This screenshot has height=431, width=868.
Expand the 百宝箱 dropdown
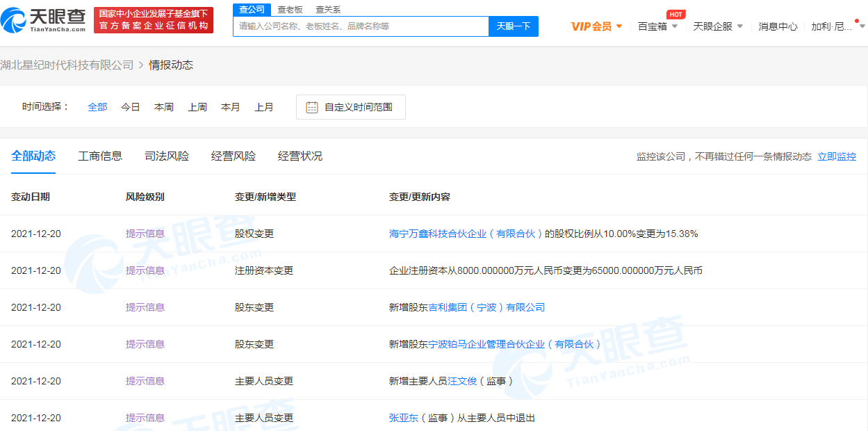pos(675,26)
